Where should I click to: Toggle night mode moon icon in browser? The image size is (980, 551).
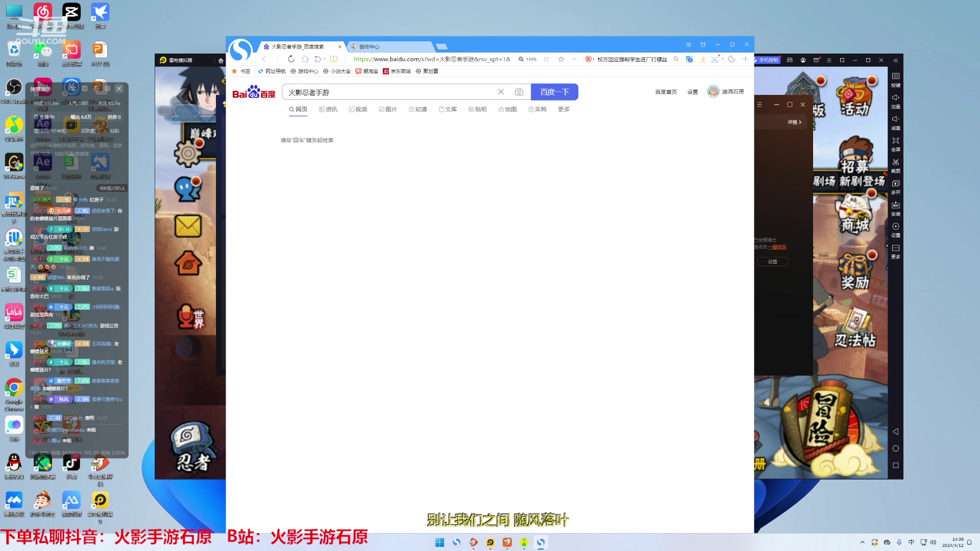coord(731,59)
